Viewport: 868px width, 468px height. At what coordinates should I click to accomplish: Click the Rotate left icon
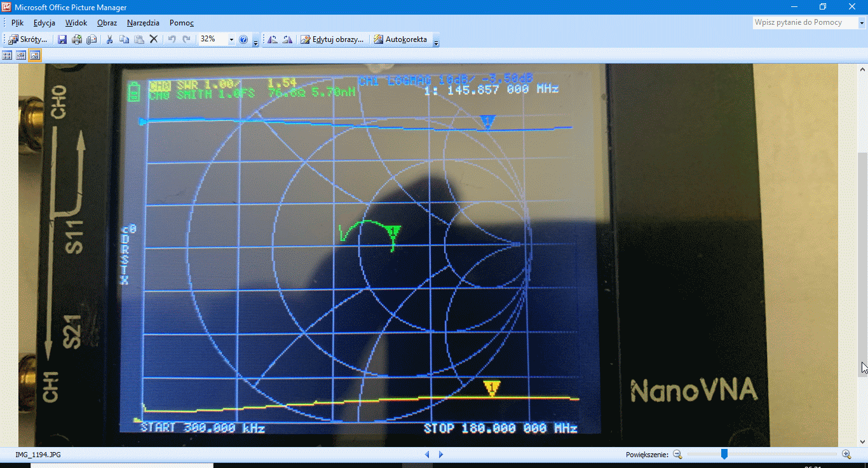coord(273,39)
